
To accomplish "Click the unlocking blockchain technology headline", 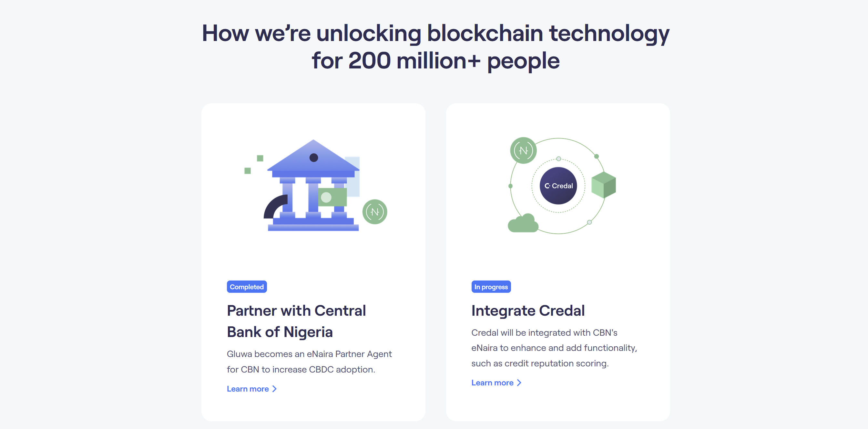I will [435, 47].
